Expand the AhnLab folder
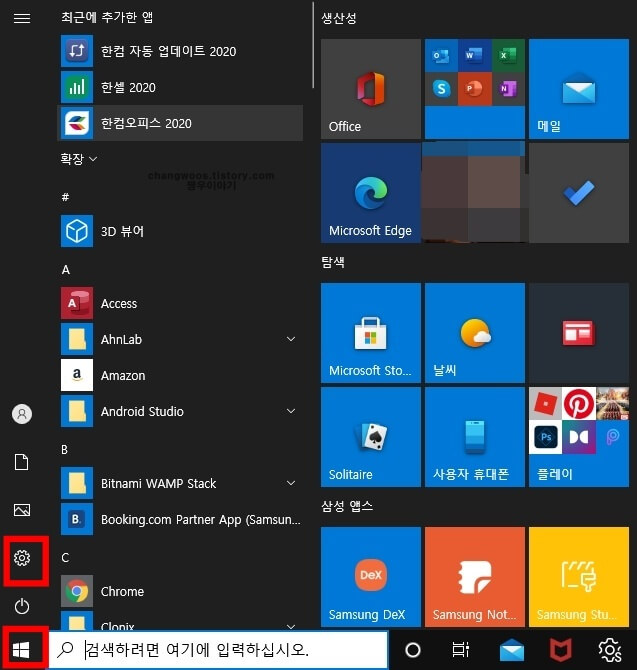The image size is (637, 670). pyautogui.click(x=291, y=339)
